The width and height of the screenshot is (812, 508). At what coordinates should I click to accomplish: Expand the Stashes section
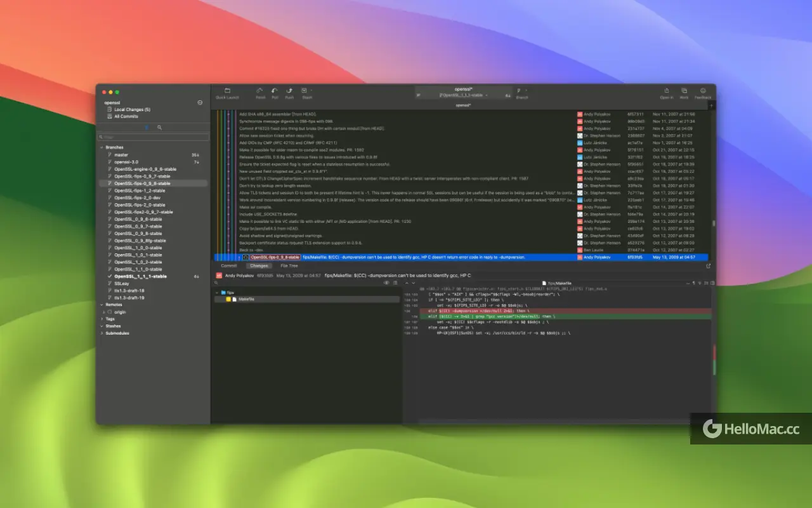point(101,326)
